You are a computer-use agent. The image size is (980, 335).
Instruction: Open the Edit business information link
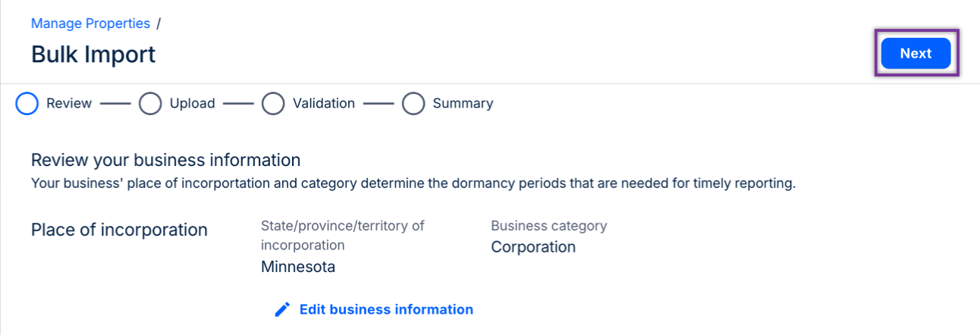[386, 309]
